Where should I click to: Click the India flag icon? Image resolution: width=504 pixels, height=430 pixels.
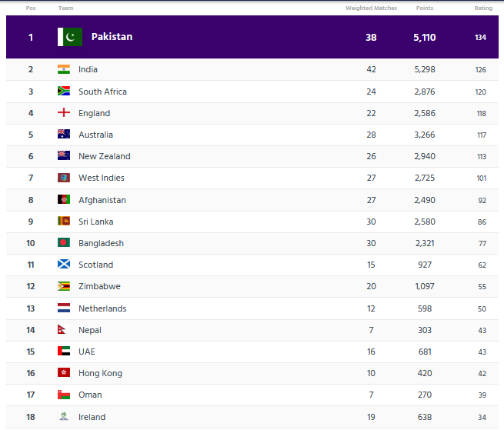point(64,69)
